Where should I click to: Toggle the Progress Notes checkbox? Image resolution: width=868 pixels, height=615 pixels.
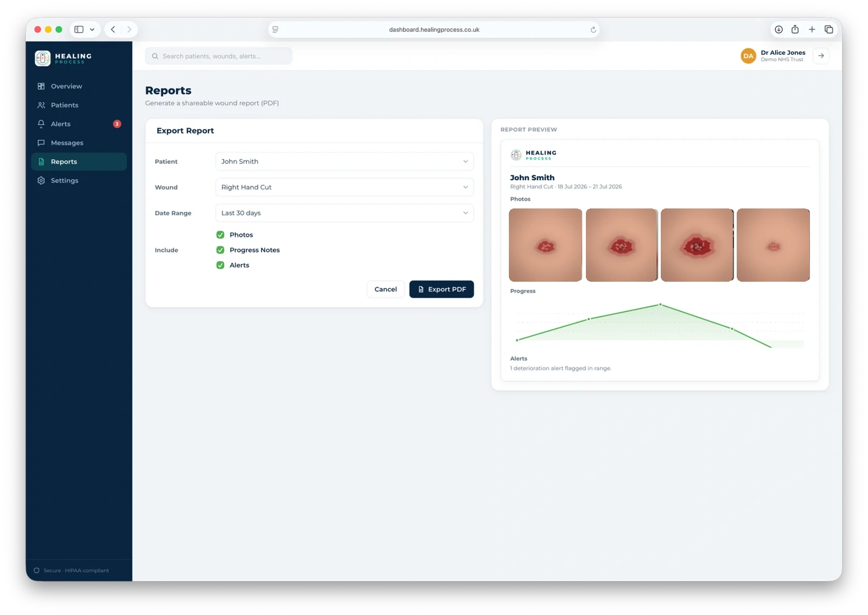220,250
